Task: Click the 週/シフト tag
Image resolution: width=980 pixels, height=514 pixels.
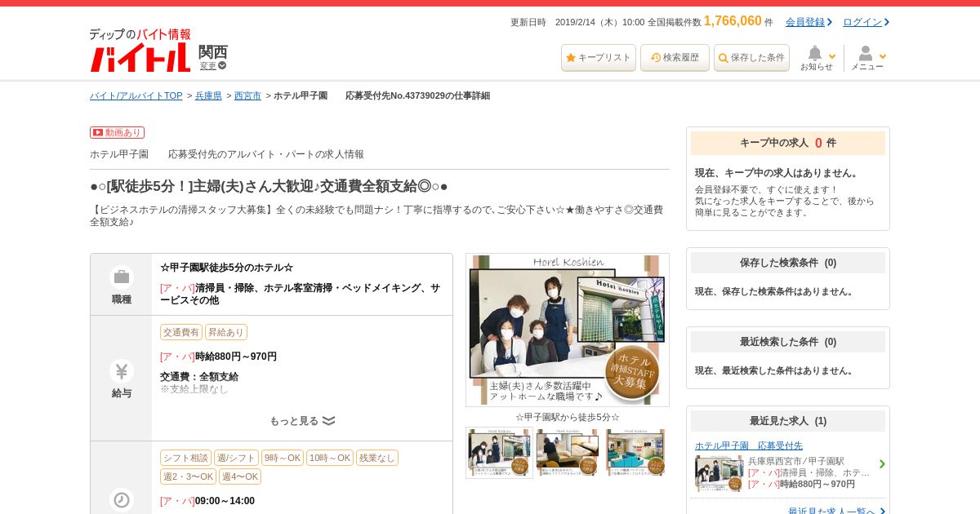Action: (236, 458)
